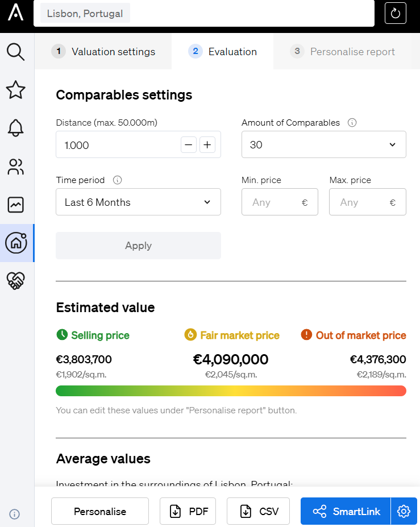Screen dimensions: 420x527
Task: Click the refresh icon in top bar
Action: (x=396, y=13)
